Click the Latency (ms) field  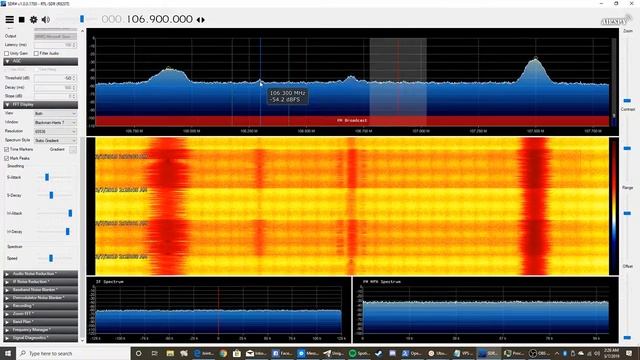(56, 45)
